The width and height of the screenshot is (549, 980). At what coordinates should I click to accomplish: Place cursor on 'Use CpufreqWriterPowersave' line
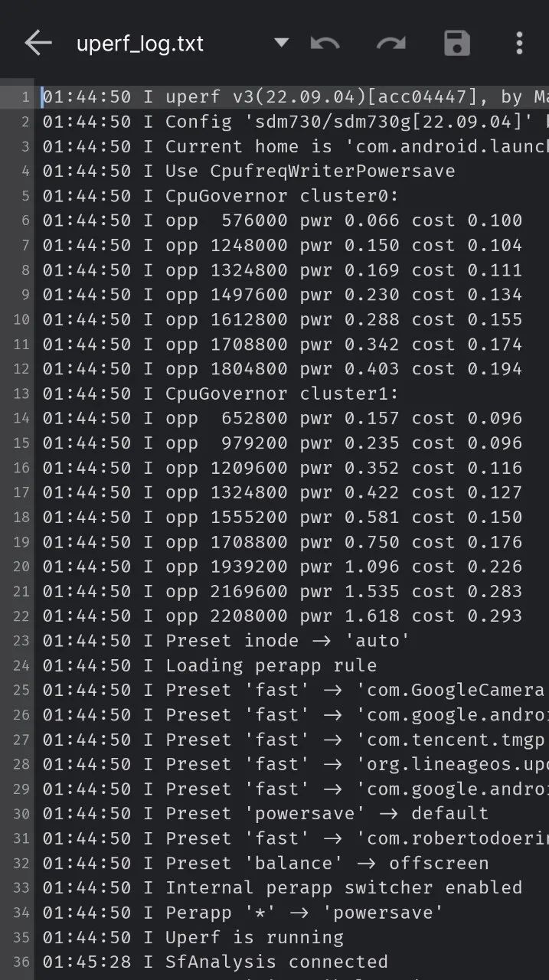(x=310, y=171)
